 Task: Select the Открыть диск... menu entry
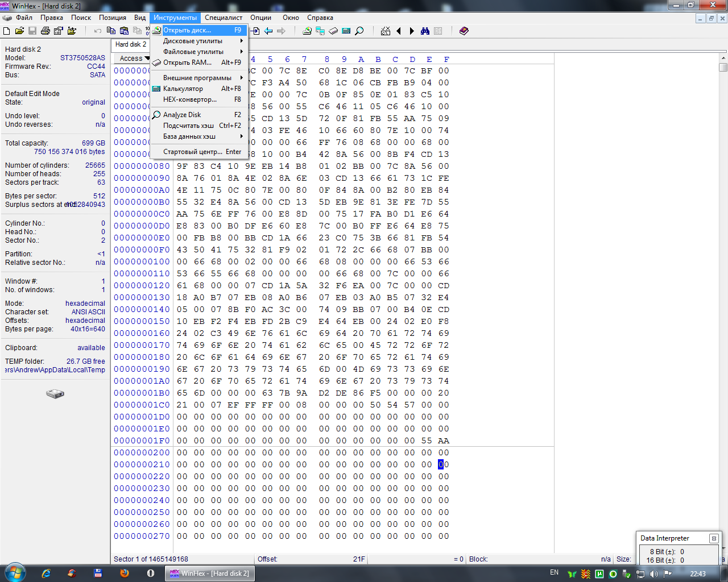point(198,30)
